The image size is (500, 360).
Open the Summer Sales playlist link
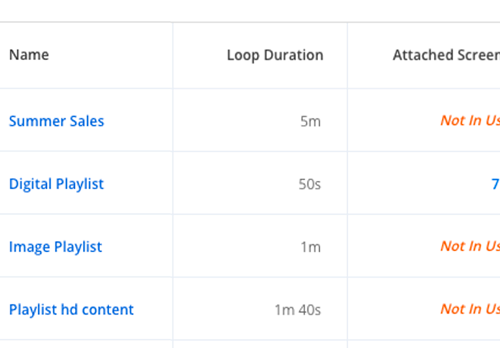point(56,121)
